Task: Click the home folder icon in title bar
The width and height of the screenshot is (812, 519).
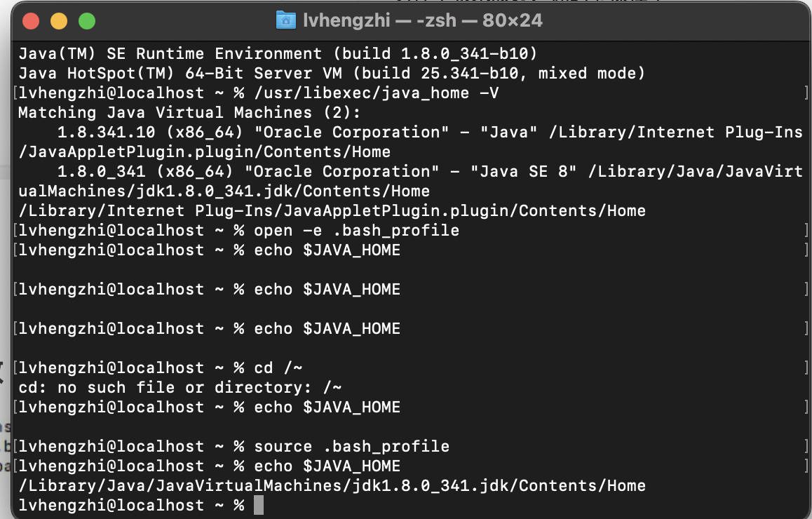Action: pos(286,21)
